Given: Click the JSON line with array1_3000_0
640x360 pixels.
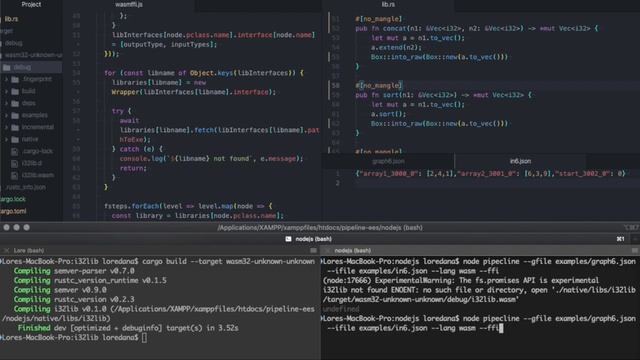Looking at the screenshot, I should (490, 173).
